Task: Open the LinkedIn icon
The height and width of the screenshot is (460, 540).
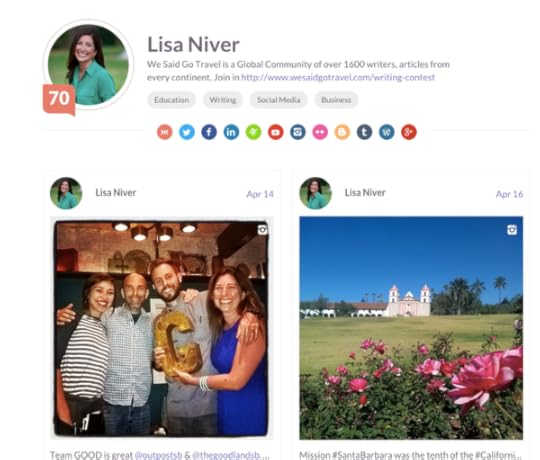Action: click(231, 132)
